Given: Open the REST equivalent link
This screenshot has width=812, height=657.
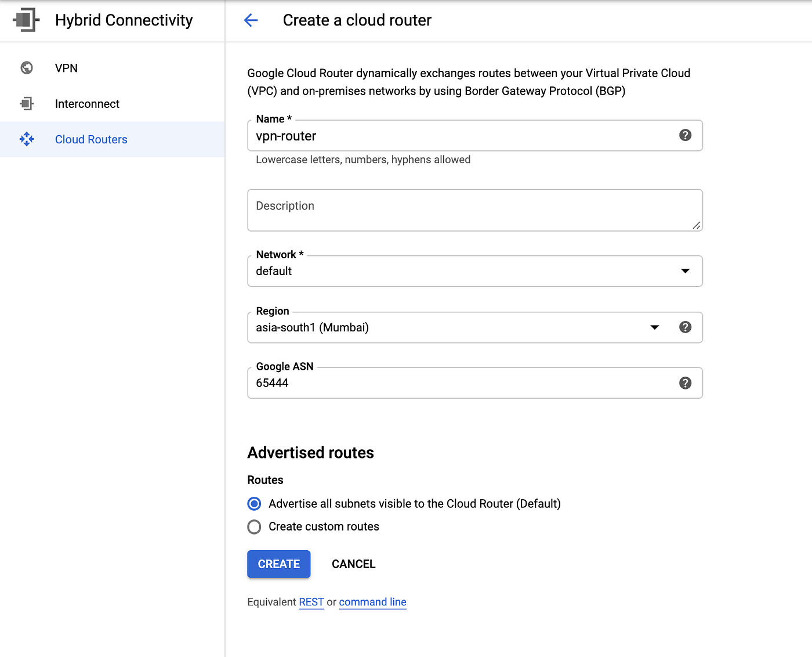Looking at the screenshot, I should click(311, 602).
